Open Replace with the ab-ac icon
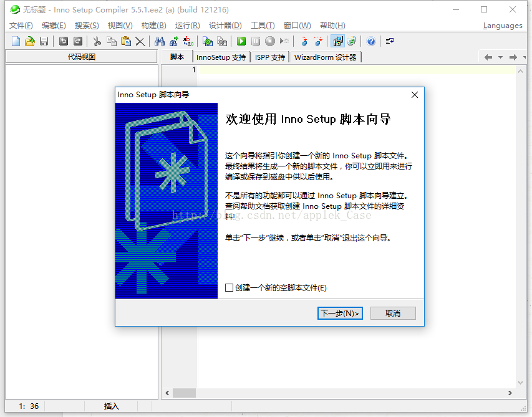Image resolution: width=532 pixels, height=417 pixels. pos(188,41)
